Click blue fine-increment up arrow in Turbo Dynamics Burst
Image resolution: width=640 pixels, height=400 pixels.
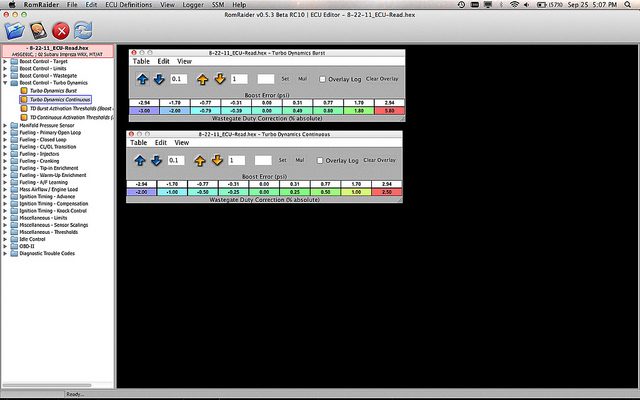[x=141, y=78]
